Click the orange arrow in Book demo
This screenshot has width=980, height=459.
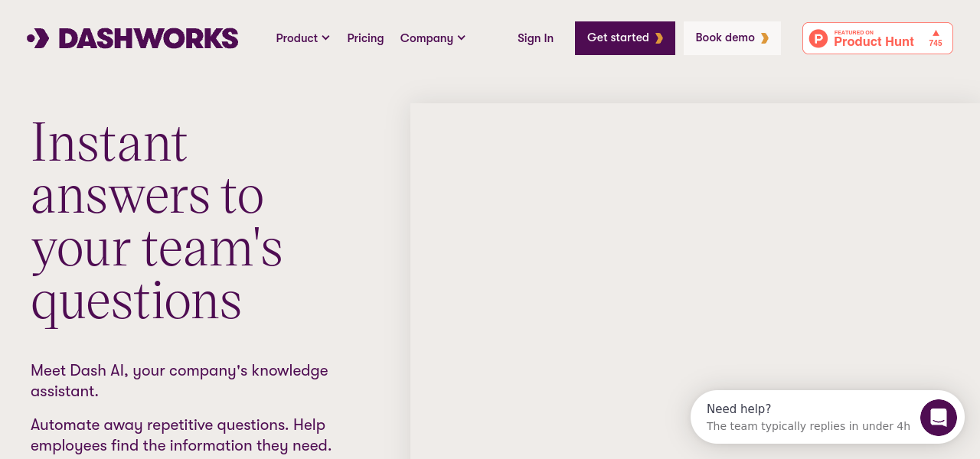(764, 38)
